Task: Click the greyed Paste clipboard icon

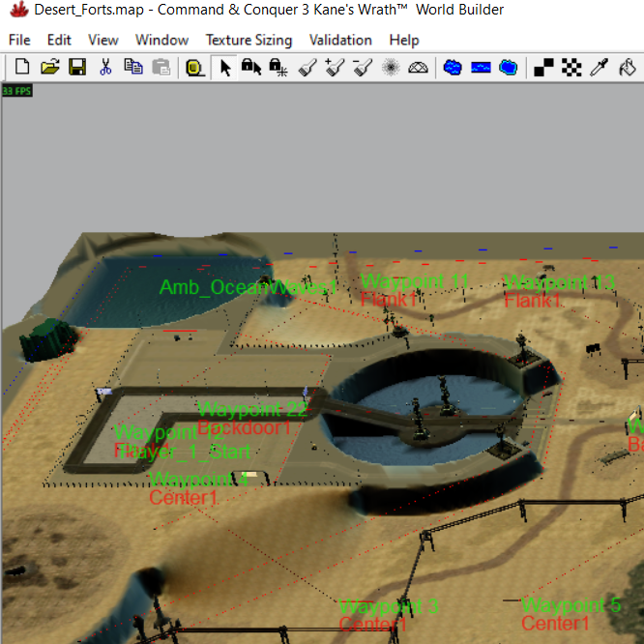Action: click(x=161, y=67)
